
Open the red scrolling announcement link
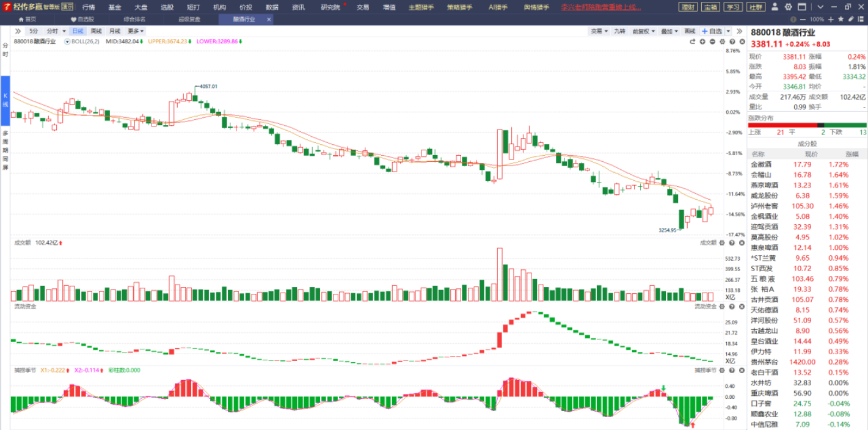pos(601,7)
